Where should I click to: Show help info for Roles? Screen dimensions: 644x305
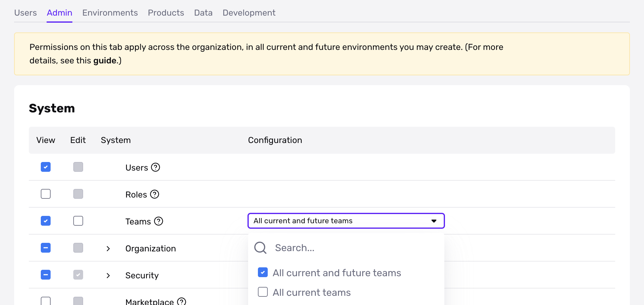[x=155, y=194]
